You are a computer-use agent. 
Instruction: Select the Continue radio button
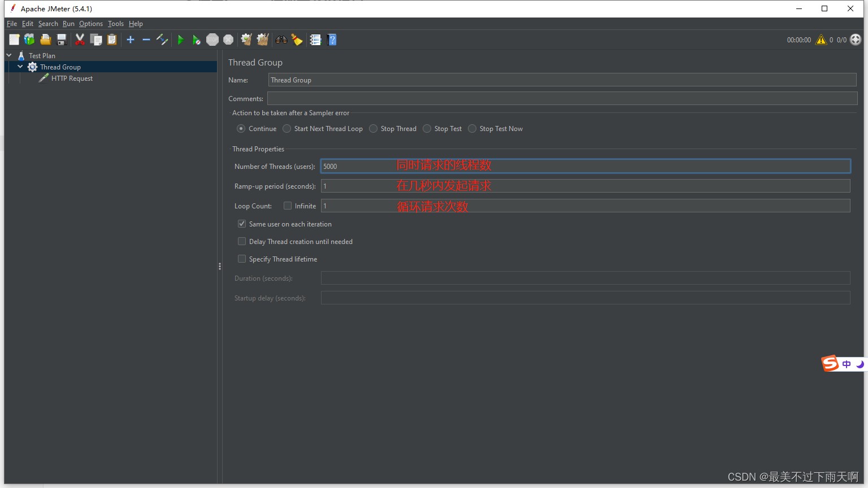(x=241, y=129)
